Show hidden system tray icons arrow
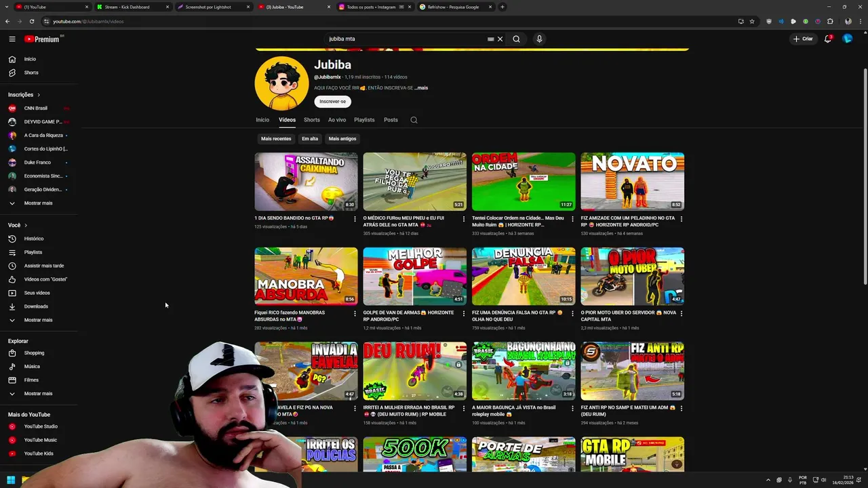The width and height of the screenshot is (868, 488). [x=768, y=480]
